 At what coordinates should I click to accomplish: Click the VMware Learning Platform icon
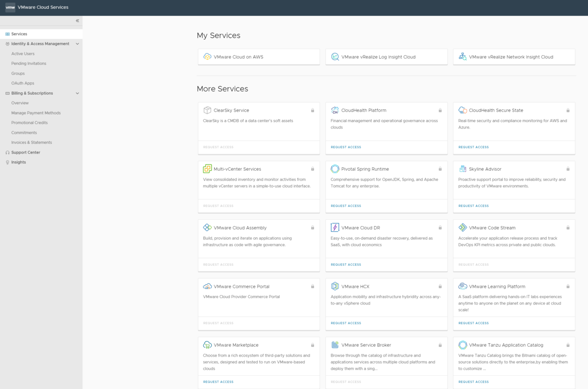point(463,286)
